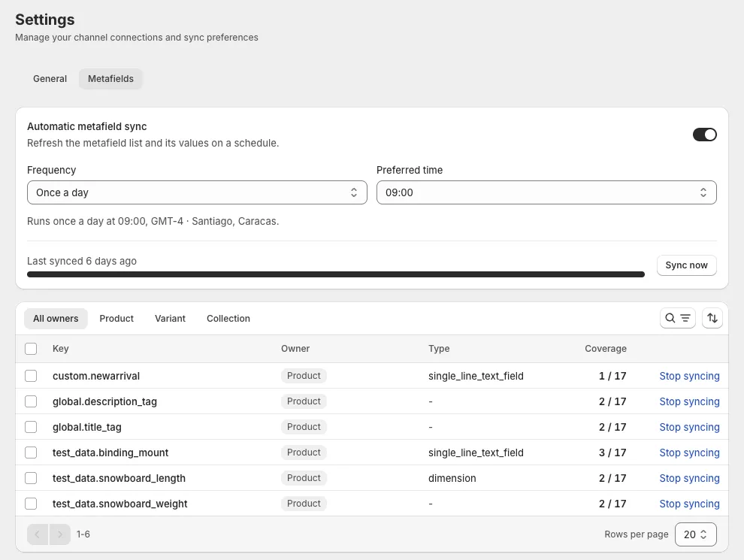Toggle Automatic metafield sync switch off
The height and width of the screenshot is (560, 744).
pyautogui.click(x=705, y=135)
